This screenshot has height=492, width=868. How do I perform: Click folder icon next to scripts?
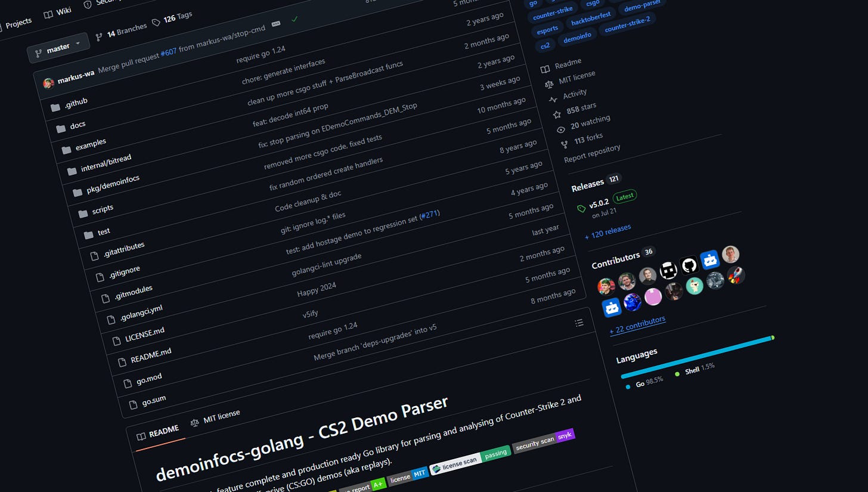pos(83,213)
